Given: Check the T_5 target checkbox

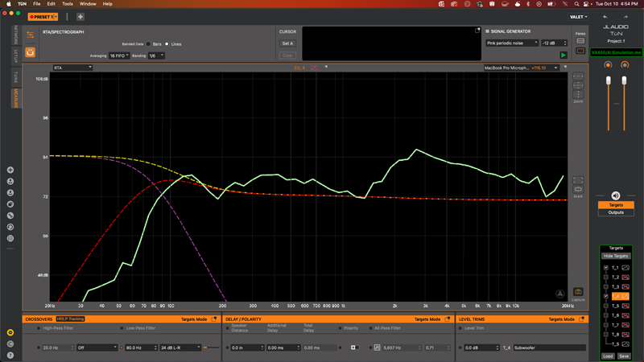Looking at the screenshot, I should click(606, 306).
